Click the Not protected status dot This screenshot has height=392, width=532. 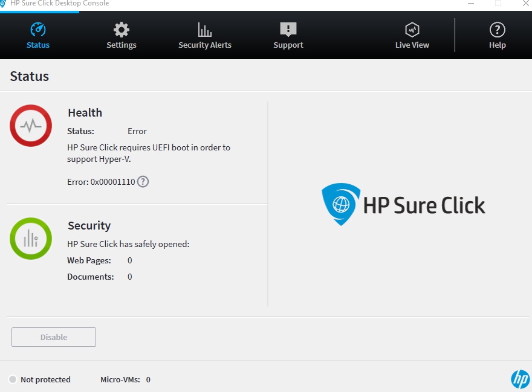13,379
